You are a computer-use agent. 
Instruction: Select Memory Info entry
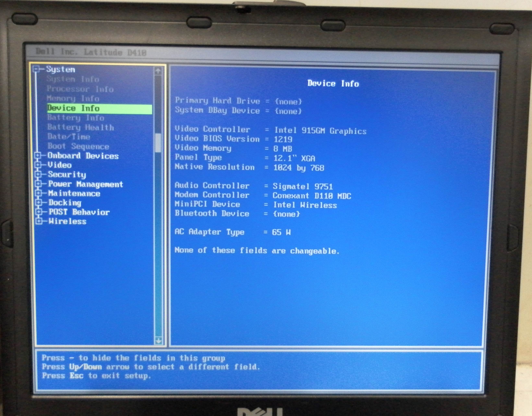(73, 99)
